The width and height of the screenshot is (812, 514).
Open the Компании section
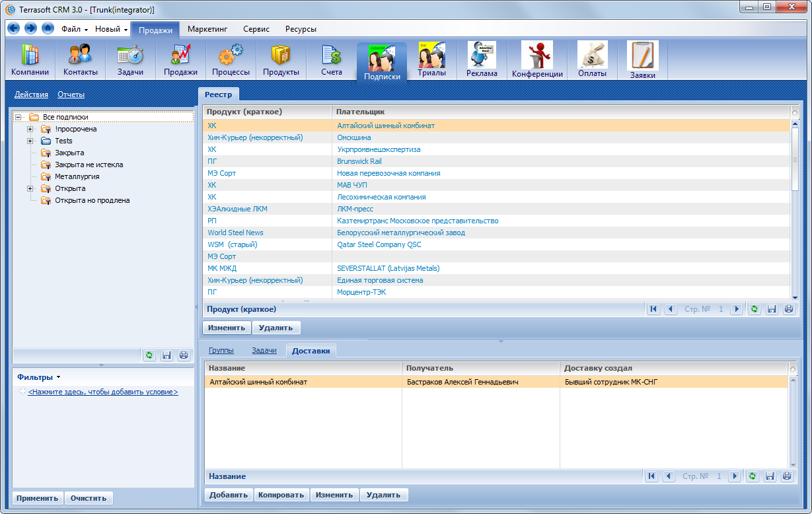[30, 61]
